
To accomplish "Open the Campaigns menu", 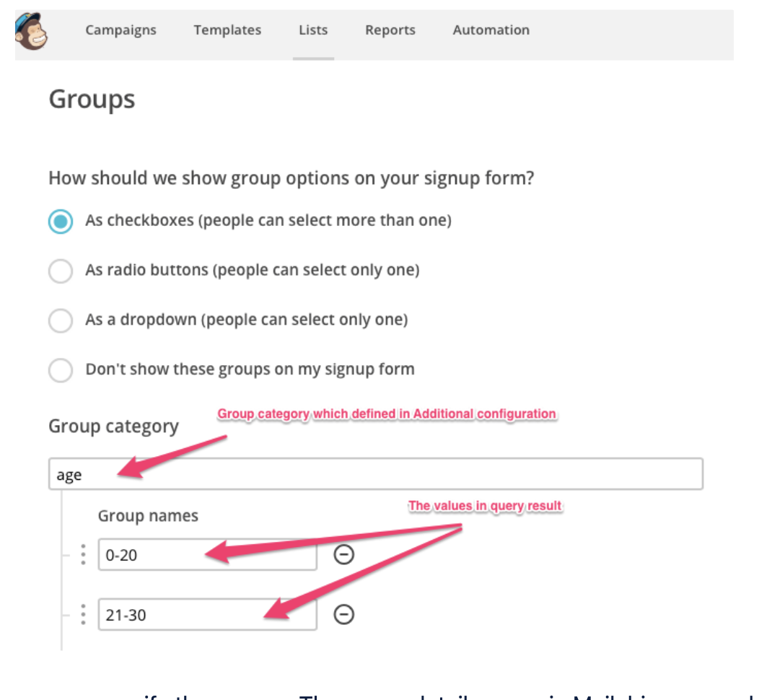I will pyautogui.click(x=120, y=30).
